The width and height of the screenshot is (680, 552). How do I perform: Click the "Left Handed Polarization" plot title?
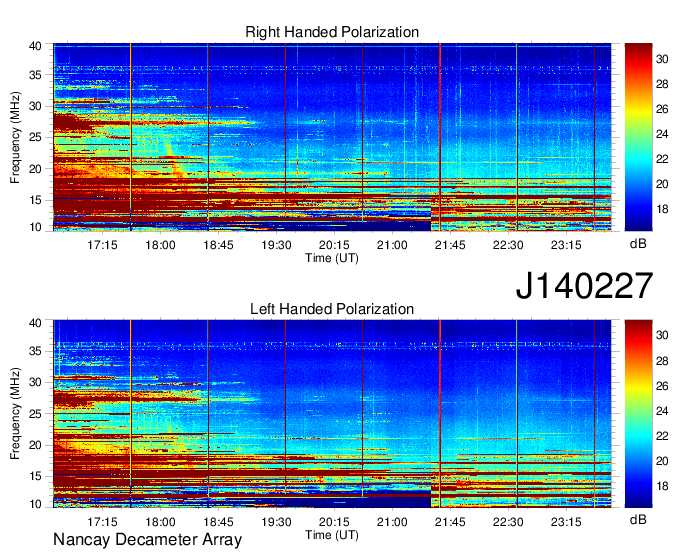332,309
